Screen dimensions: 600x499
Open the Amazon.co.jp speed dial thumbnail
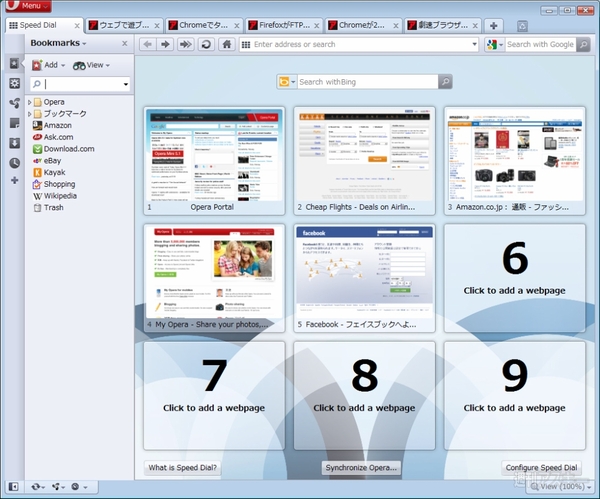515,161
